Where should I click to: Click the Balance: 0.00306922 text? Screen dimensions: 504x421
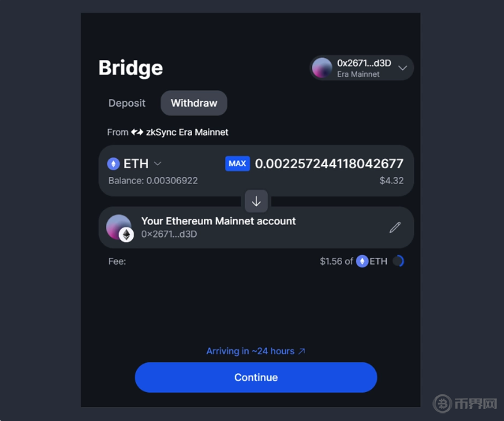tap(153, 181)
